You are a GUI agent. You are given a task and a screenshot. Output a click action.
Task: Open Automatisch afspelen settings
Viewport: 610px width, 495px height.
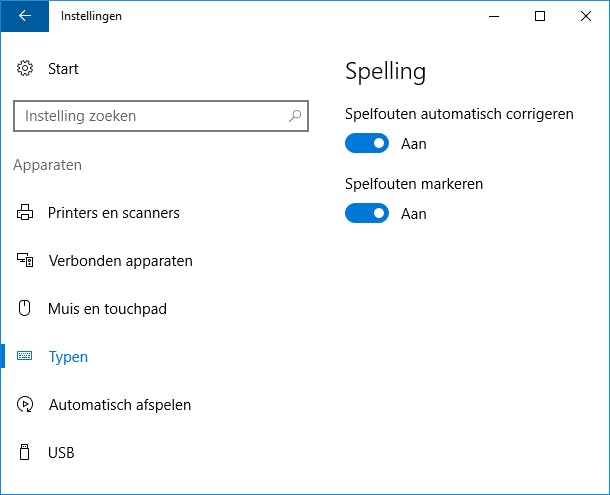click(119, 405)
